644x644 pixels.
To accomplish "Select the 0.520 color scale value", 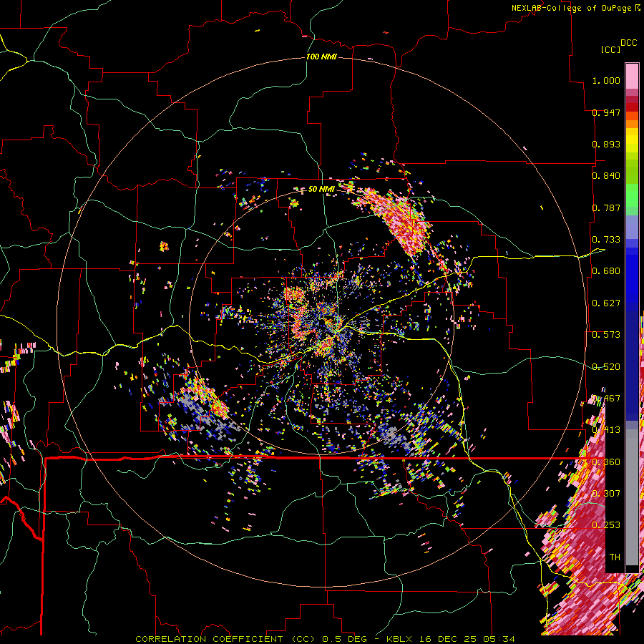I will 606,367.
